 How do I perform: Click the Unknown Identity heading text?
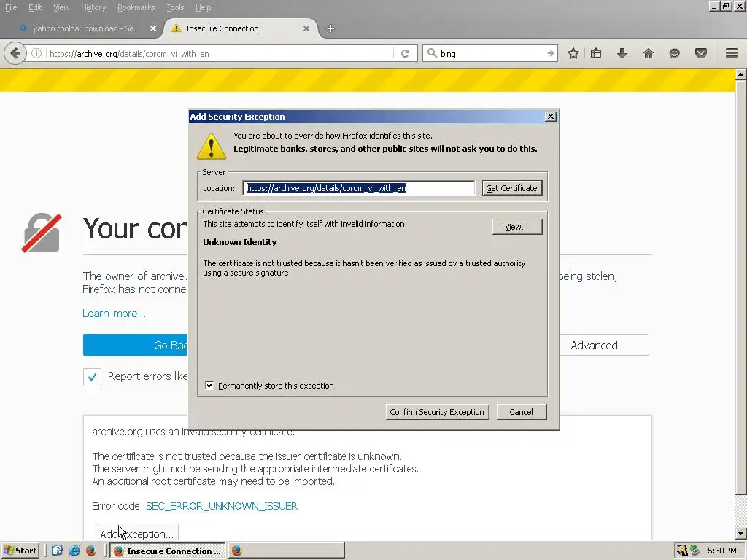coord(239,242)
